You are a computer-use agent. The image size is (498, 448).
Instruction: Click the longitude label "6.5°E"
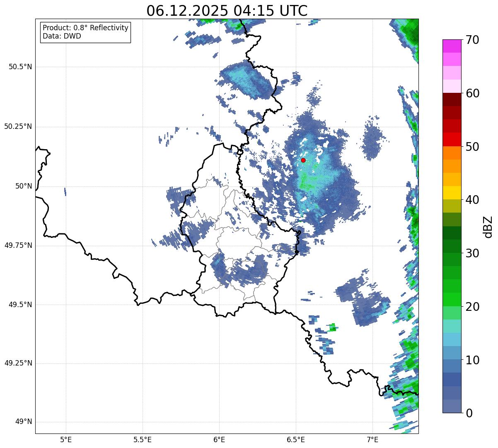tap(296, 440)
